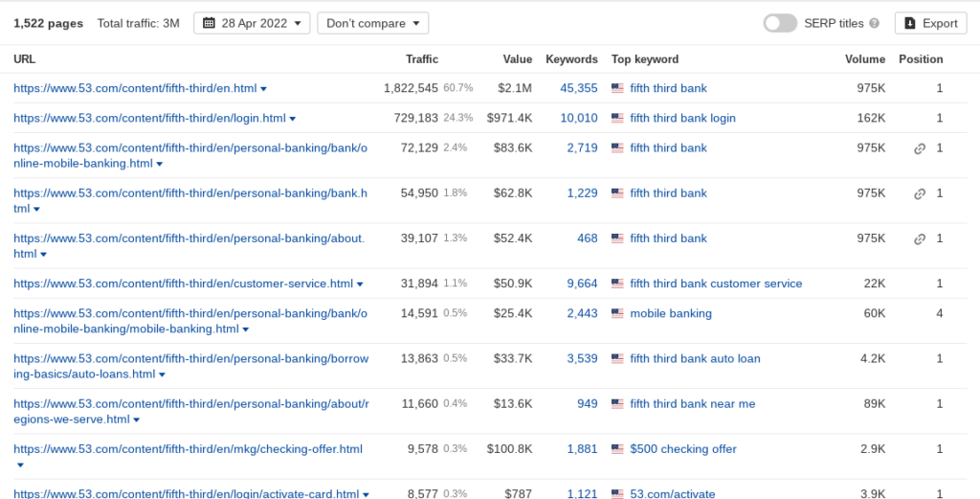Open the regions-we-serve.html URL link
This screenshot has height=499, width=980.
[x=190, y=412]
